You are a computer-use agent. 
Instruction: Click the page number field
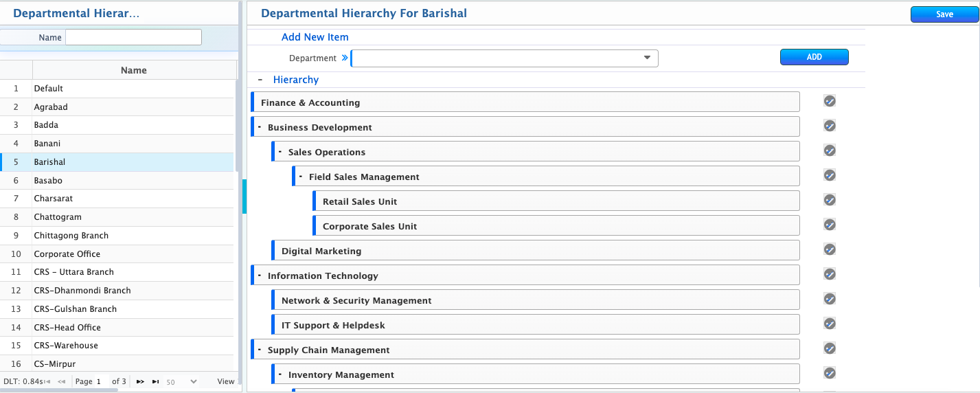102,381
